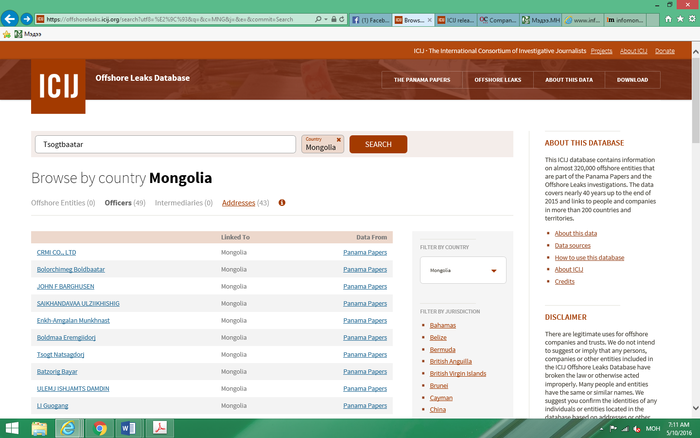Click in the Tsogtbaatar search input field

point(165,144)
